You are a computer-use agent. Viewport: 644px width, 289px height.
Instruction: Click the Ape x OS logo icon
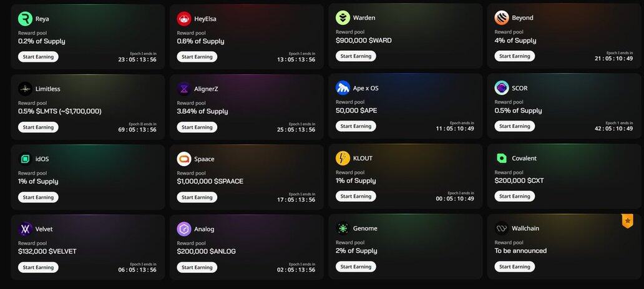(343, 88)
